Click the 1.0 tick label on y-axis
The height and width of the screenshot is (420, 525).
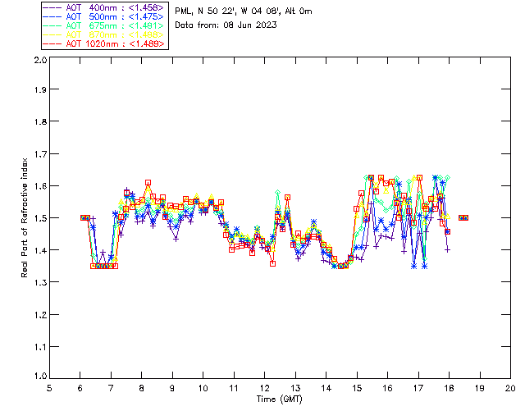click(x=39, y=378)
